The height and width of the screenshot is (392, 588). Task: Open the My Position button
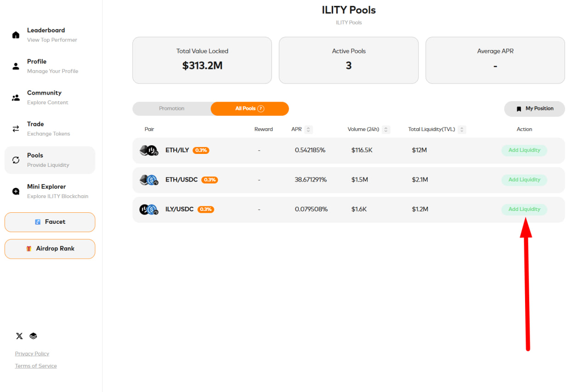click(534, 108)
